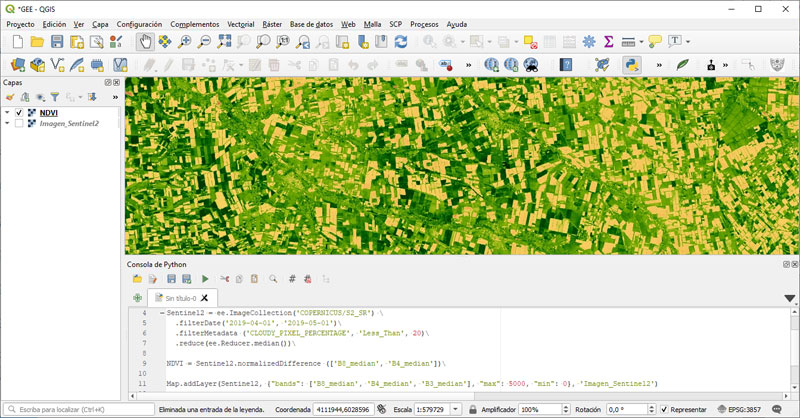This screenshot has height=418, width=800.
Task: Select the Zoom Out magnifier tool
Action: tap(204, 42)
